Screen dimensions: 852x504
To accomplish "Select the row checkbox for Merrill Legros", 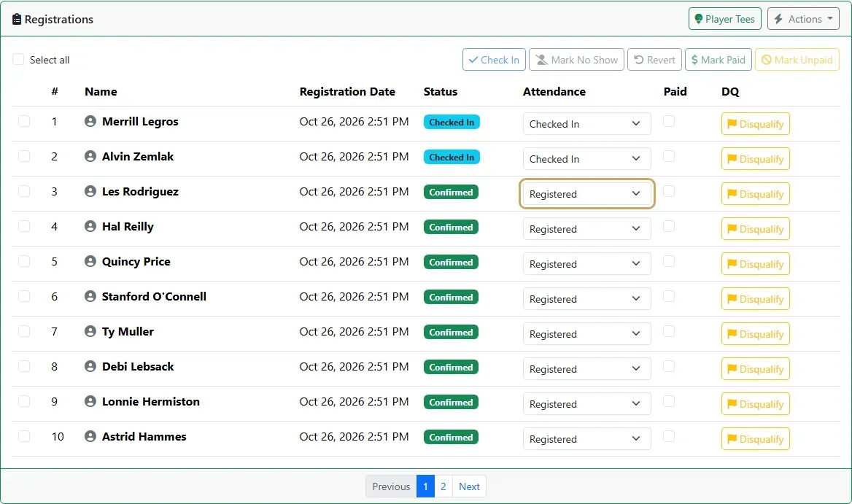I will [24, 121].
